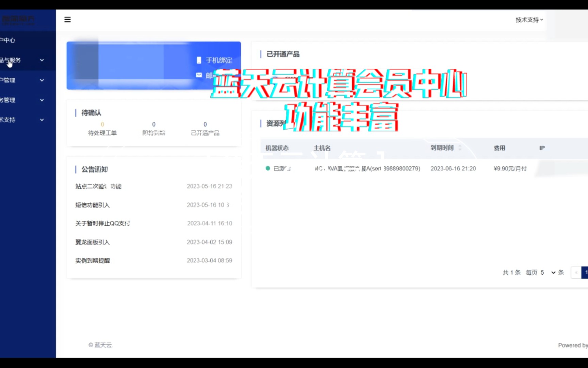Click the ¥9.90元/月付 fee cell
This screenshot has width=588, height=368.
point(510,169)
